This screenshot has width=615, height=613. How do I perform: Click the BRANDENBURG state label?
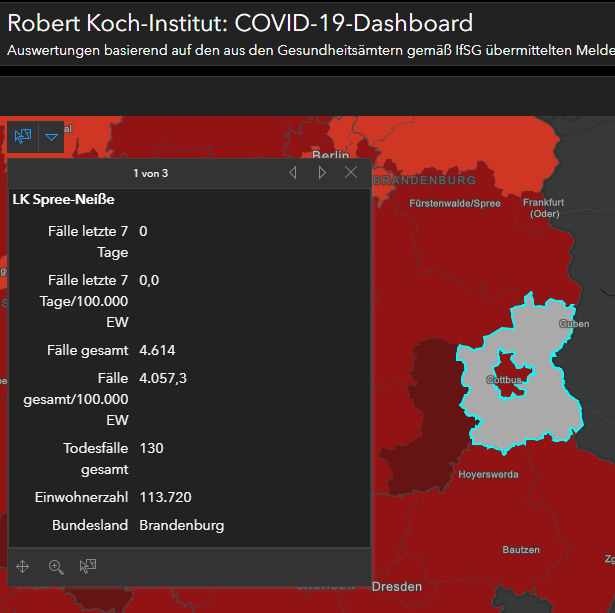[x=424, y=181]
